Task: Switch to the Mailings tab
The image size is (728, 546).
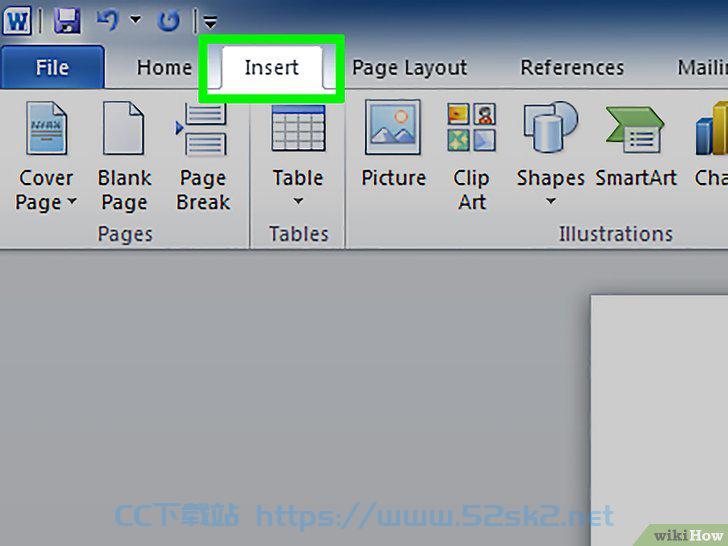Action: (x=702, y=68)
